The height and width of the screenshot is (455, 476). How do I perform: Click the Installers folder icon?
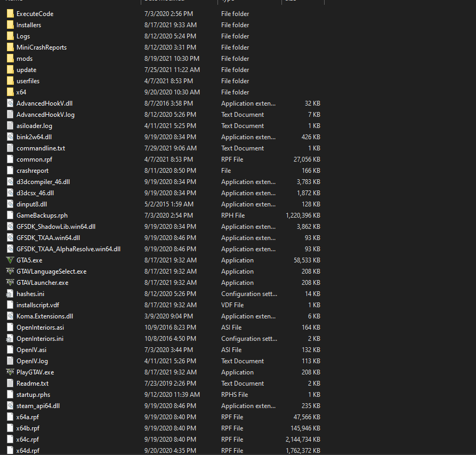coord(10,25)
